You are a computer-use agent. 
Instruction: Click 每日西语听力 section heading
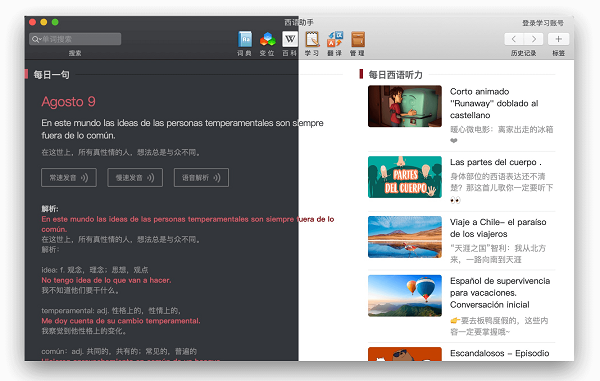pos(395,75)
